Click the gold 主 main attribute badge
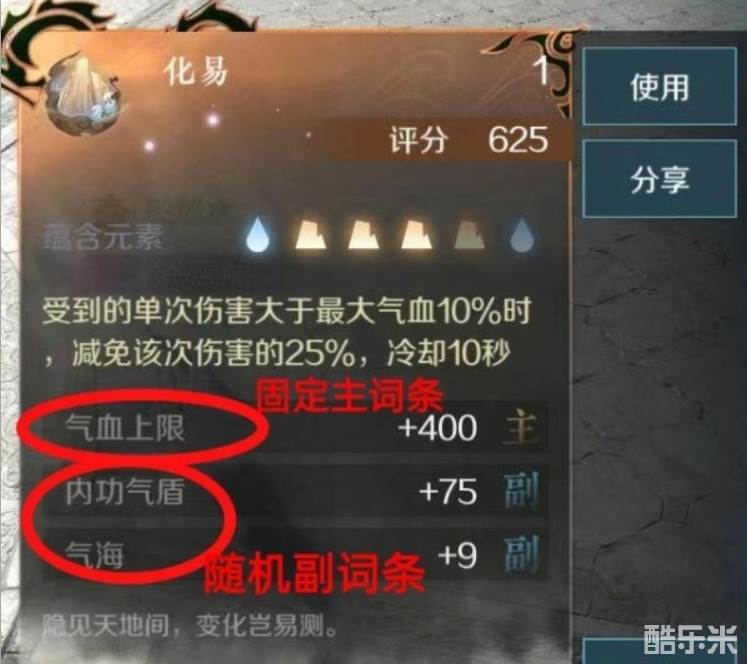Image resolution: width=747 pixels, height=664 pixels. [521, 428]
